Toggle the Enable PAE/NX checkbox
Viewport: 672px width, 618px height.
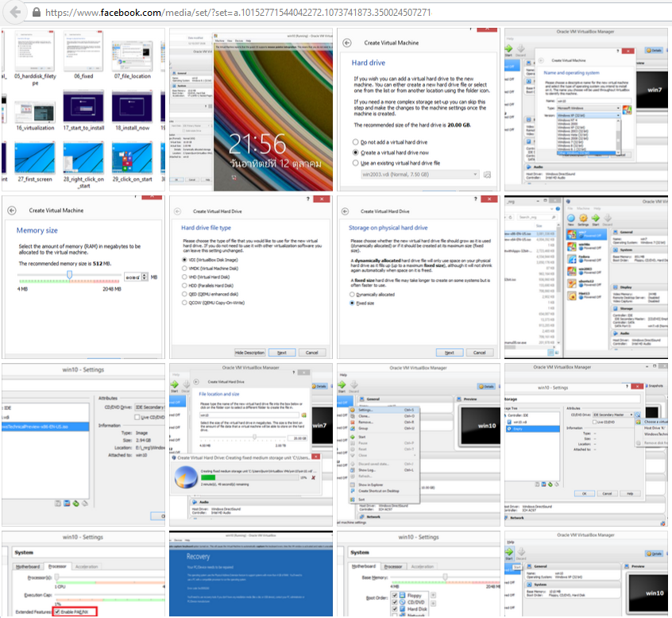(57, 612)
